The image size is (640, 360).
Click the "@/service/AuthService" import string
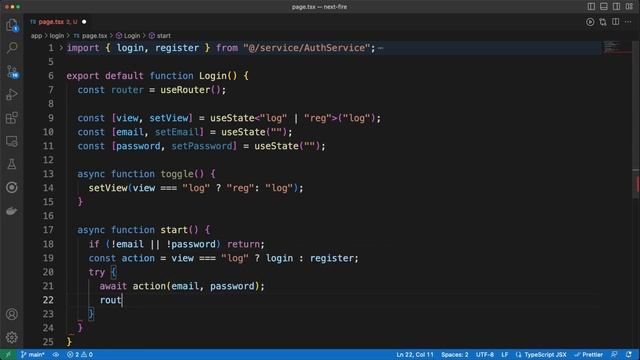pyautogui.click(x=307, y=48)
